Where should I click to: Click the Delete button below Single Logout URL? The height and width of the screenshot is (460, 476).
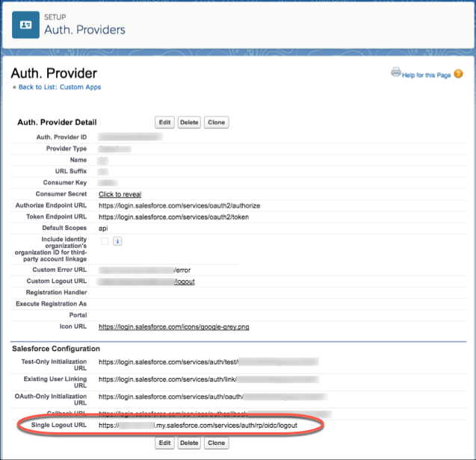click(x=189, y=443)
